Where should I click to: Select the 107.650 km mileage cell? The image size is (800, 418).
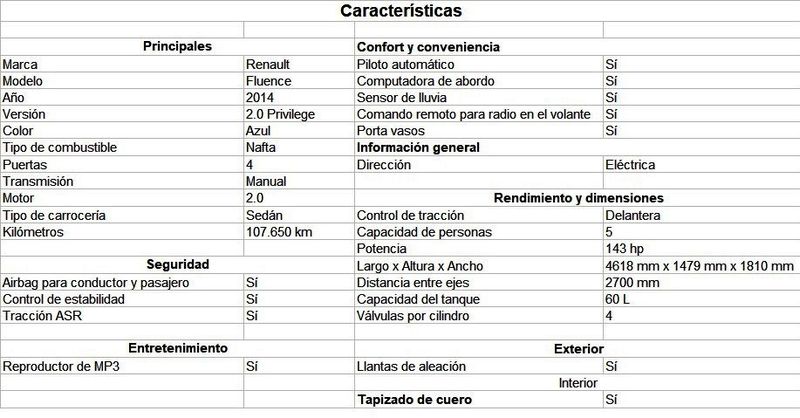(280, 232)
